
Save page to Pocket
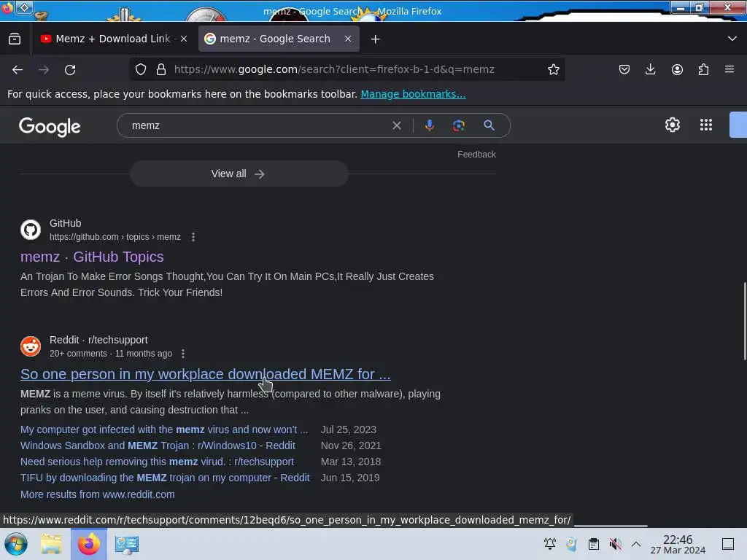click(624, 69)
